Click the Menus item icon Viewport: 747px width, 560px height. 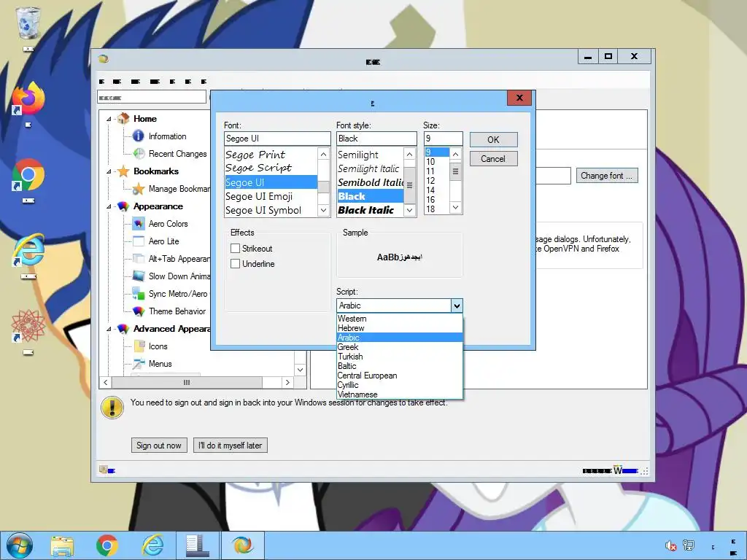[x=138, y=364]
